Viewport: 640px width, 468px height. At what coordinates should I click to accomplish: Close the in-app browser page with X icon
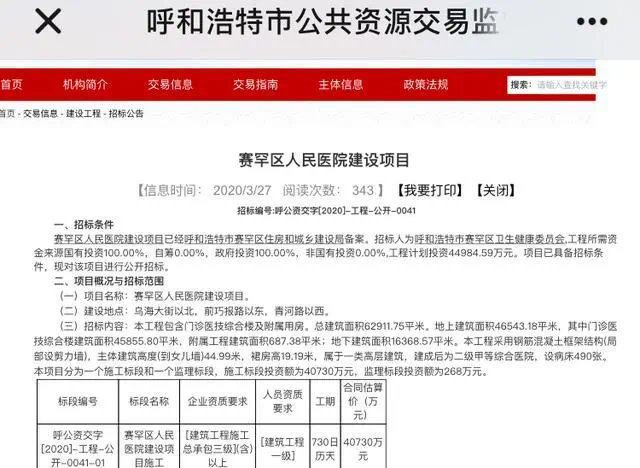(x=48, y=21)
